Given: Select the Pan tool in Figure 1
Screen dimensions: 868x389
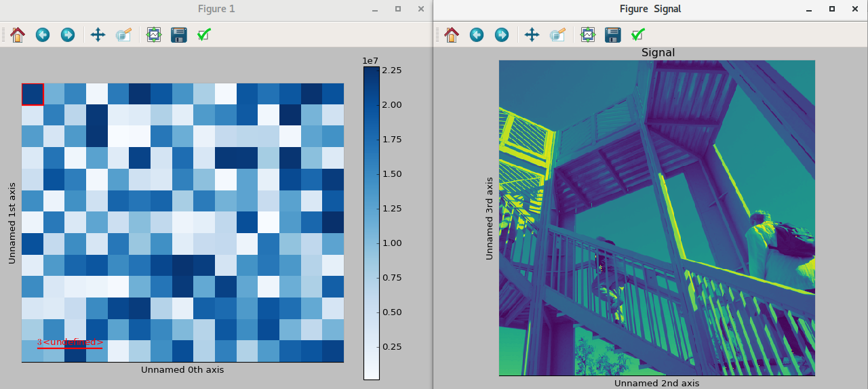Looking at the screenshot, I should (98, 35).
